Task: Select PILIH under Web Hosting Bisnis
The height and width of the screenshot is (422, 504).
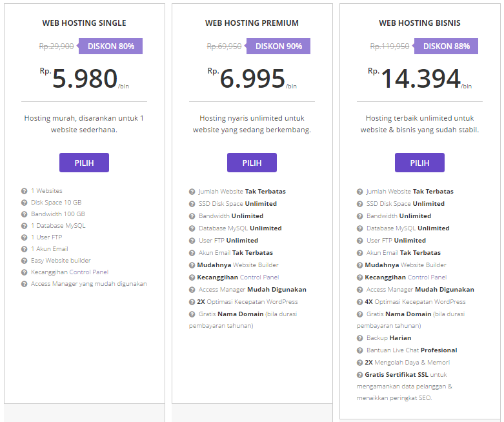Action: (x=419, y=163)
